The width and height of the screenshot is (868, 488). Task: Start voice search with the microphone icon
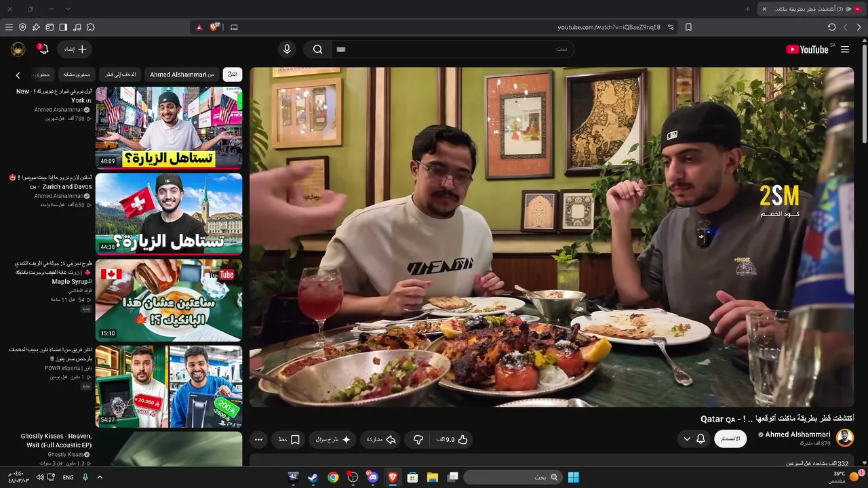pos(287,49)
